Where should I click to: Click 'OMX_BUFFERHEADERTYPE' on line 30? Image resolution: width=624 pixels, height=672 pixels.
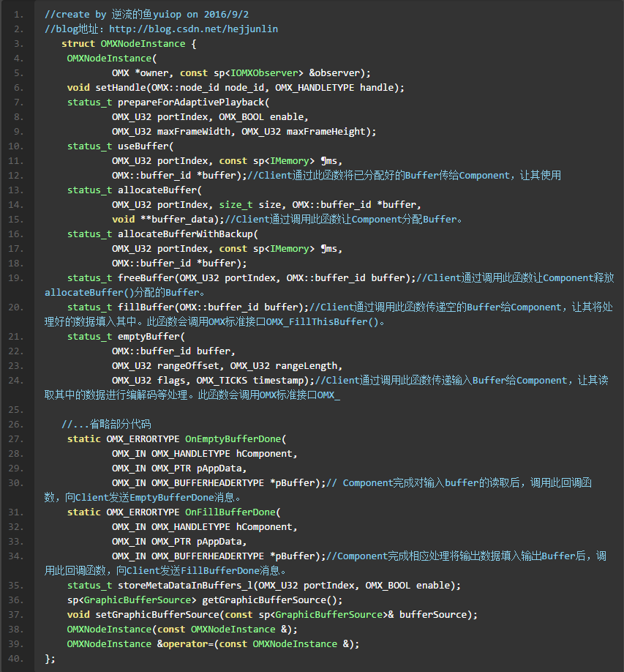click(x=207, y=483)
